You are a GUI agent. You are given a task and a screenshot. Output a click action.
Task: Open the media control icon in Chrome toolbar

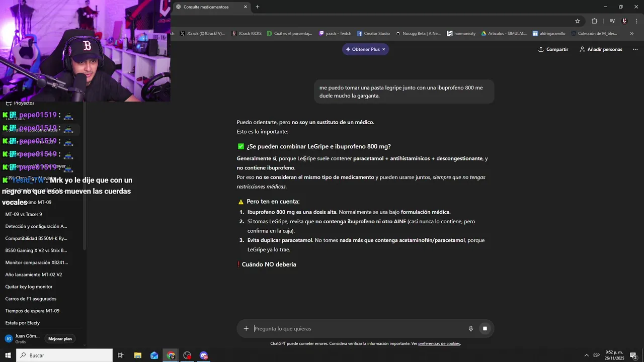612,21
